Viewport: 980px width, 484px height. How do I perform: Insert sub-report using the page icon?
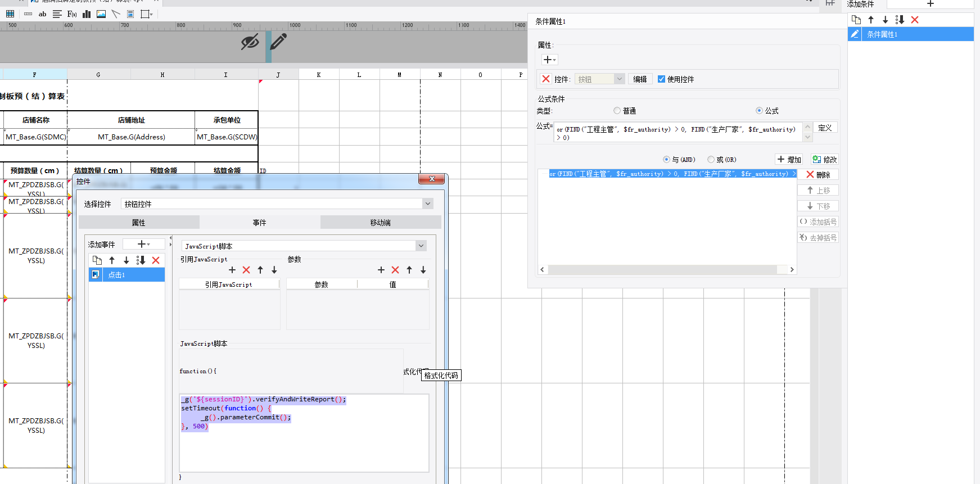pos(130,14)
